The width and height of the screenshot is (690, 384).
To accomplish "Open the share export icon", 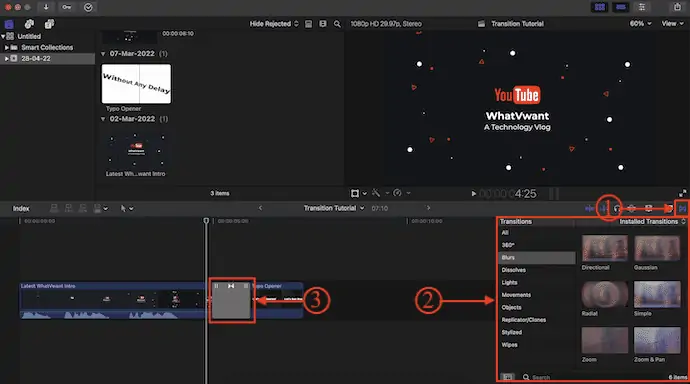I will pos(677,7).
